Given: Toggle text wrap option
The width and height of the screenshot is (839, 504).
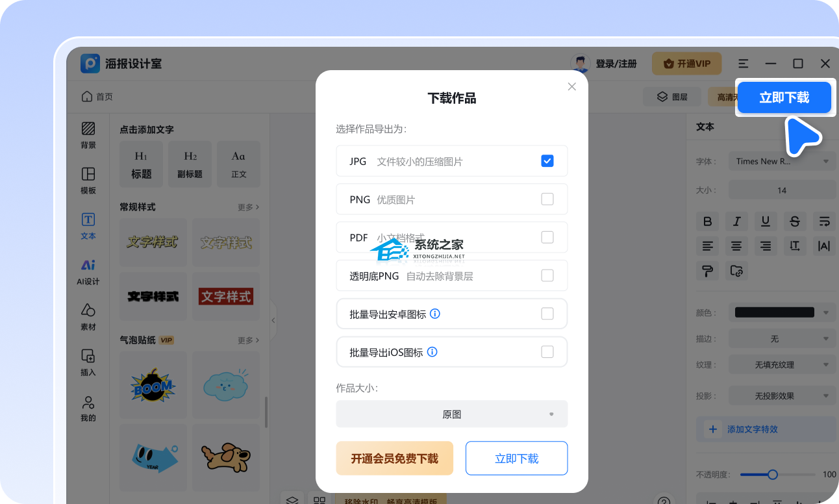Looking at the screenshot, I should [x=824, y=221].
